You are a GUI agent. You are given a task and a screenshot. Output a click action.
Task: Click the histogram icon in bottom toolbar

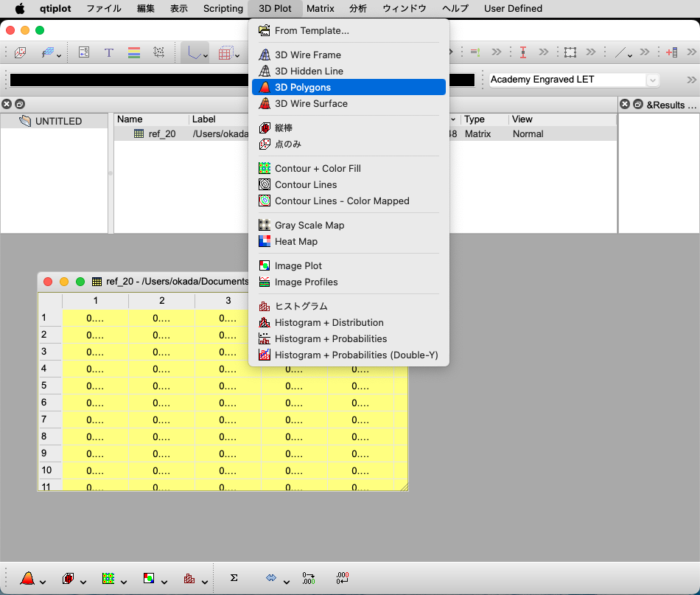coord(189,579)
